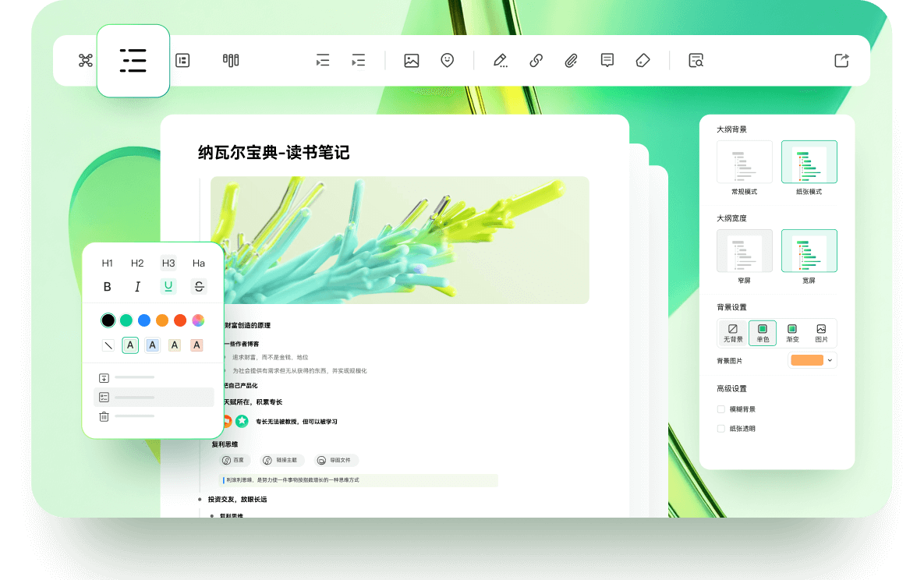Image resolution: width=924 pixels, height=580 pixels.
Task: Choose H2 heading style
Action: [137, 263]
